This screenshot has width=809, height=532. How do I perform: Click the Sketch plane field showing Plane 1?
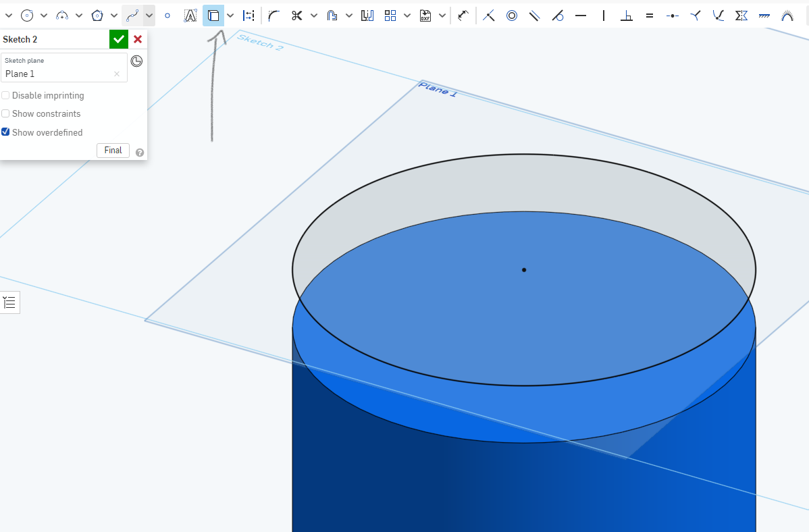(x=64, y=68)
